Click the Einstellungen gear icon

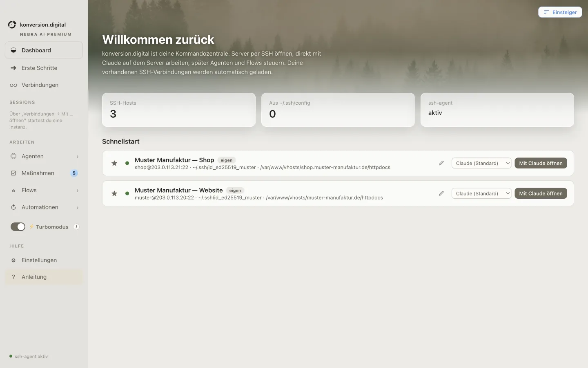click(x=13, y=260)
